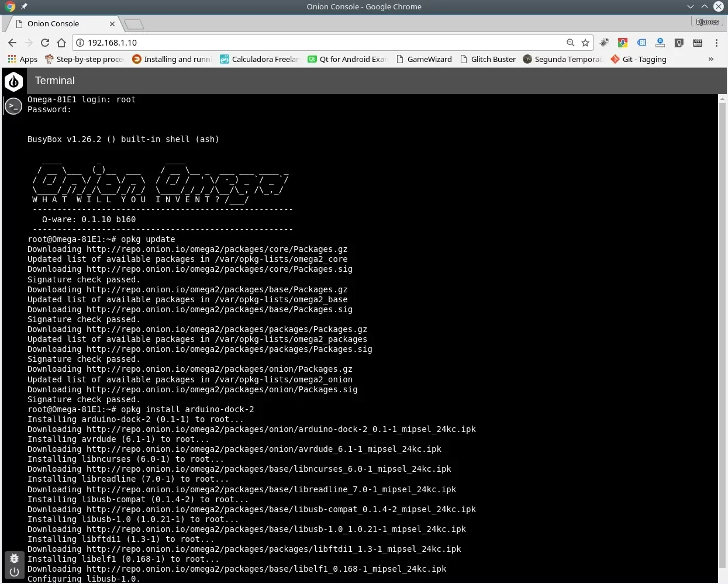Open the Calculadora Freelan bookmark

(260, 59)
